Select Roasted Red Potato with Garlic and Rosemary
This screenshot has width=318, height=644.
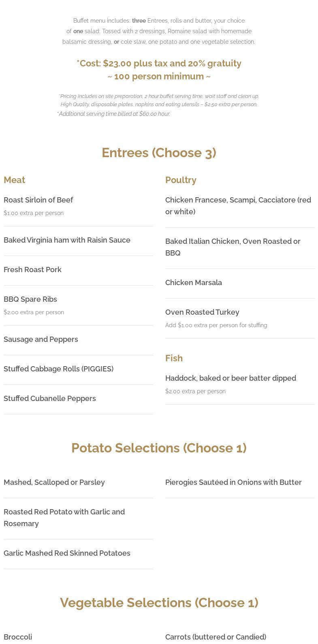click(x=64, y=518)
